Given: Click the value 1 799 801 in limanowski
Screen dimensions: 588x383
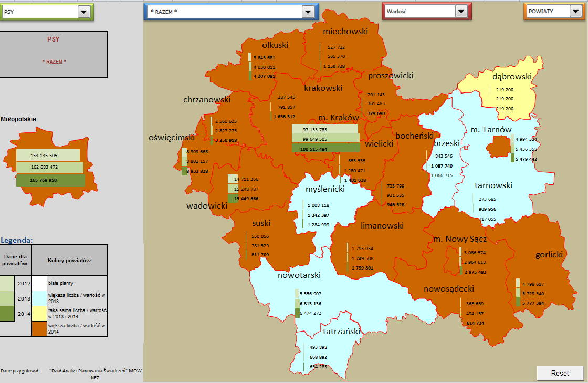Looking at the screenshot, I should (362, 268).
